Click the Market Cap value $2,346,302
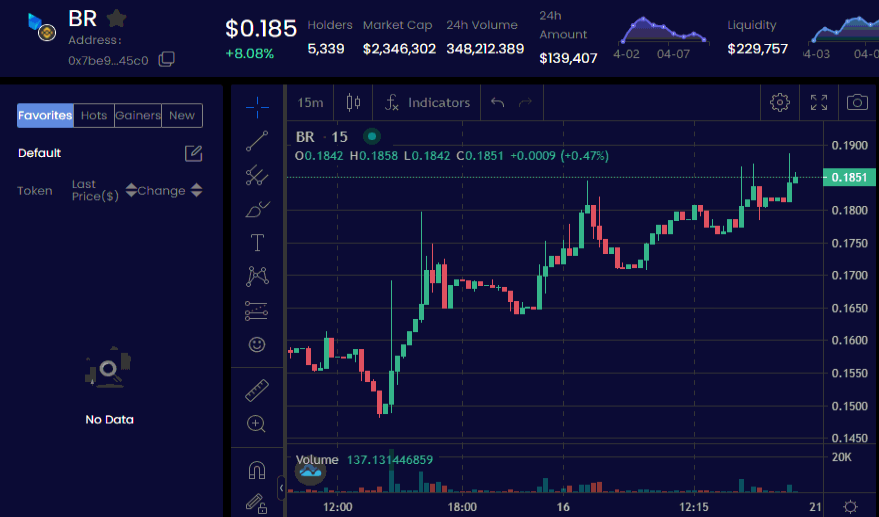879x517 pixels. pos(399,49)
